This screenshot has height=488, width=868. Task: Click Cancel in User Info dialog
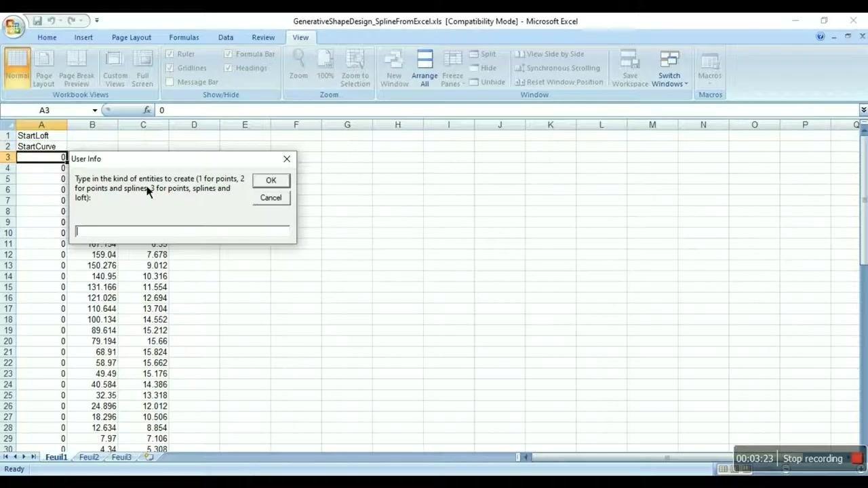pos(271,198)
